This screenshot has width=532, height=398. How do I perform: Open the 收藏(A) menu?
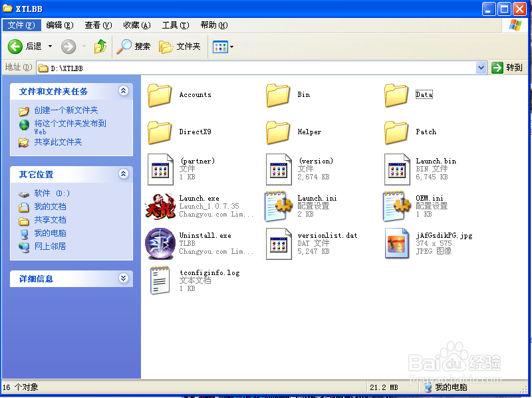137,25
